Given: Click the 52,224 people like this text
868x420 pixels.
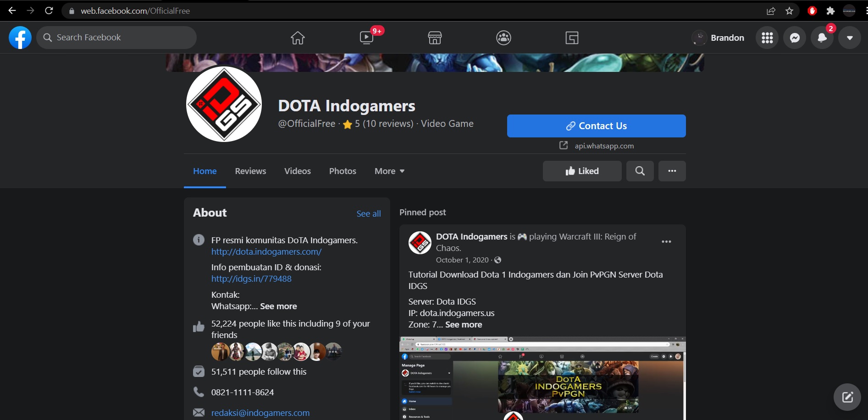Looking at the screenshot, I should click(291, 329).
